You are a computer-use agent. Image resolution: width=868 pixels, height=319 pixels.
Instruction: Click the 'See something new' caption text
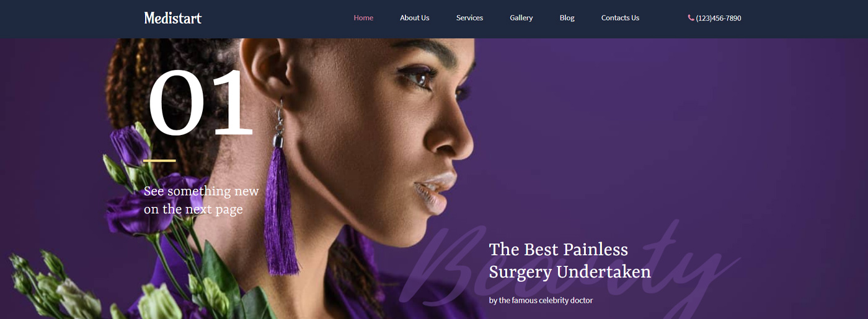(201, 200)
